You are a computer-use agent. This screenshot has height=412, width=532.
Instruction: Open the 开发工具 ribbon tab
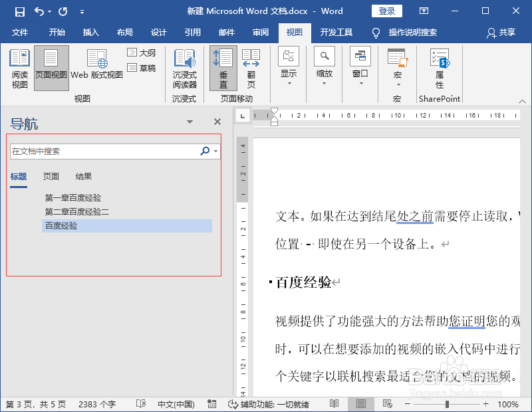336,32
